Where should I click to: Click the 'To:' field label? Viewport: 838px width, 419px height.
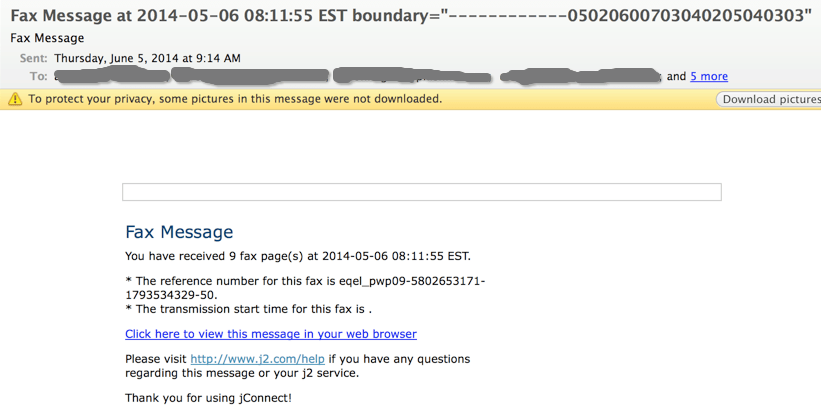[x=39, y=76]
